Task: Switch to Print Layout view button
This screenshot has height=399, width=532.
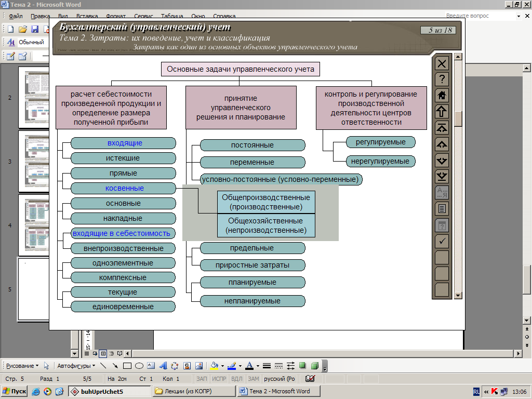Action: (x=103, y=353)
